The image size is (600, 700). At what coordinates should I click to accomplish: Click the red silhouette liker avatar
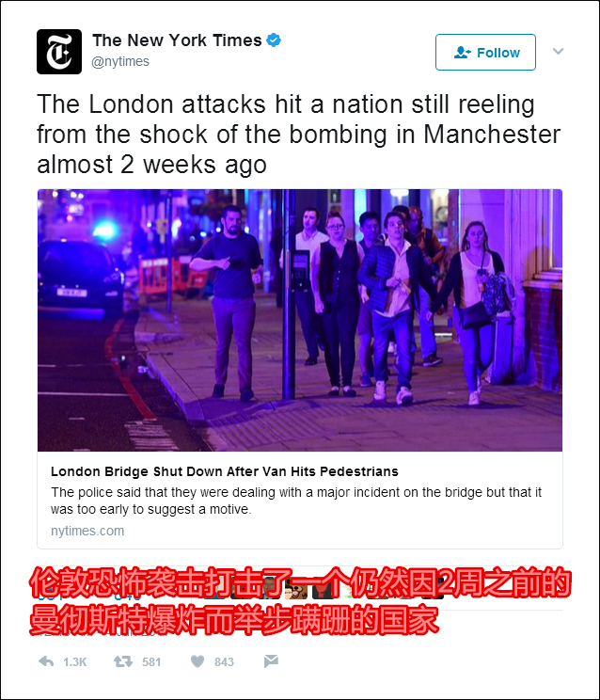323,589
